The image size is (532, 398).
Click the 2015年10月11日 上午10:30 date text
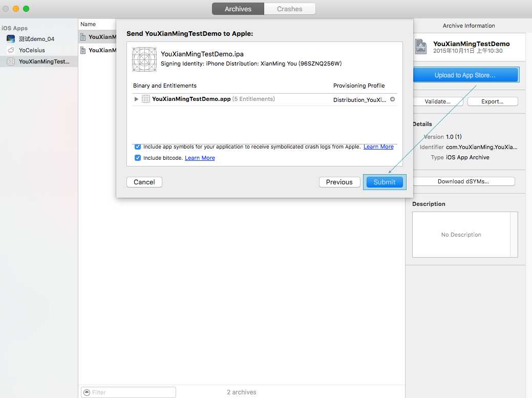pyautogui.click(x=468, y=51)
